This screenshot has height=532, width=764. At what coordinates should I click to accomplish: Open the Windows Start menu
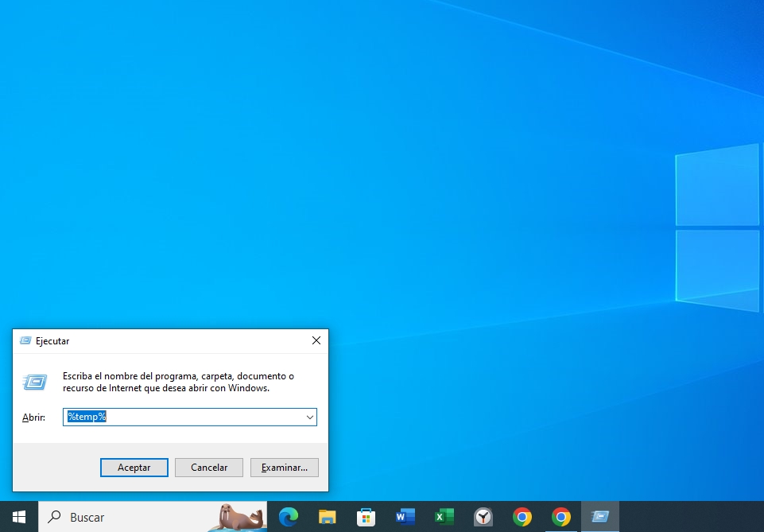[19, 517]
